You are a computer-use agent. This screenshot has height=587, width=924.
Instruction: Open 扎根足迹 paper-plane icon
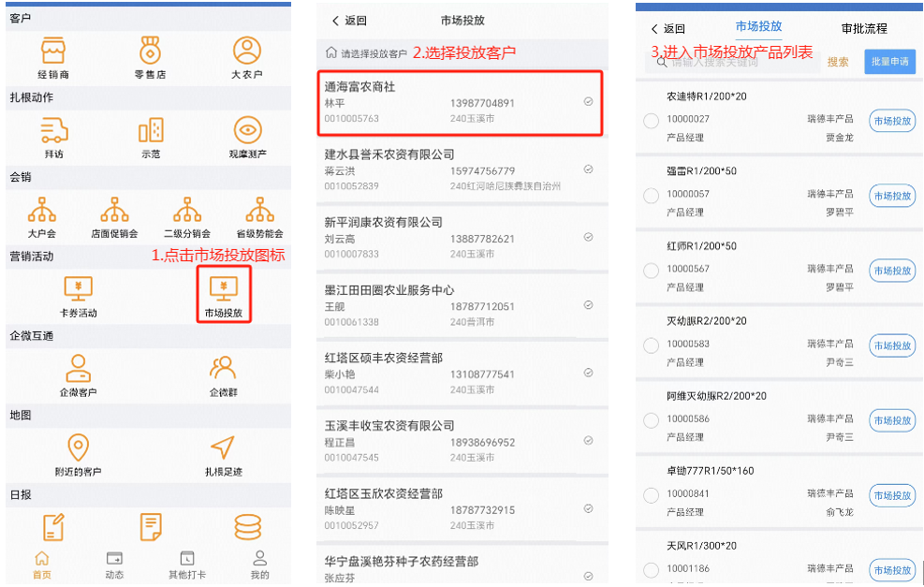pos(223,448)
